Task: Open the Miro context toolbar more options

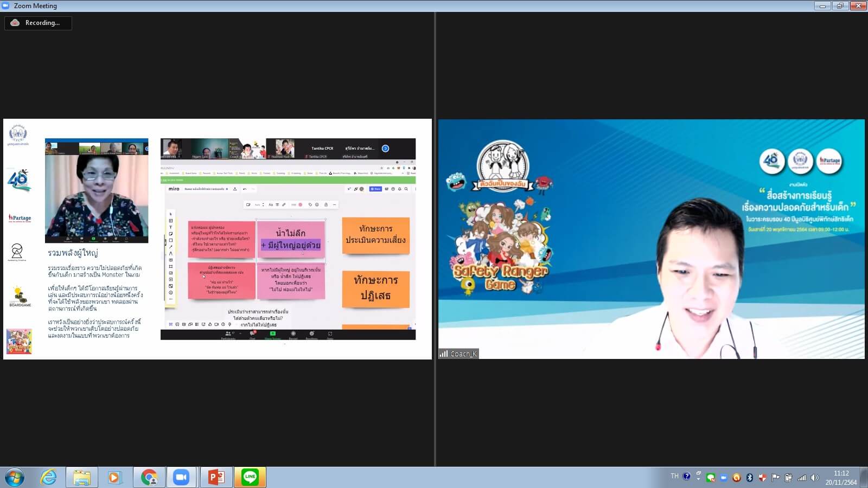Action: pyautogui.click(x=334, y=205)
